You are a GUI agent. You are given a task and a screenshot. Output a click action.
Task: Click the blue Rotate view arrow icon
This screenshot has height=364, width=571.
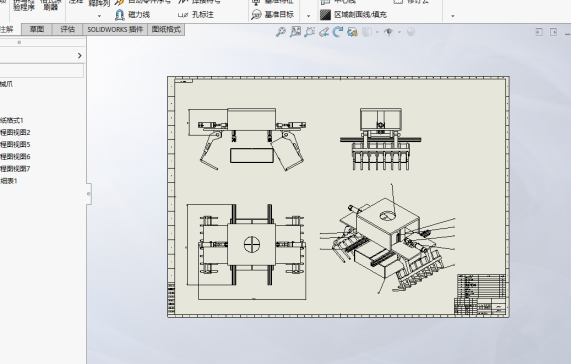[338, 32]
